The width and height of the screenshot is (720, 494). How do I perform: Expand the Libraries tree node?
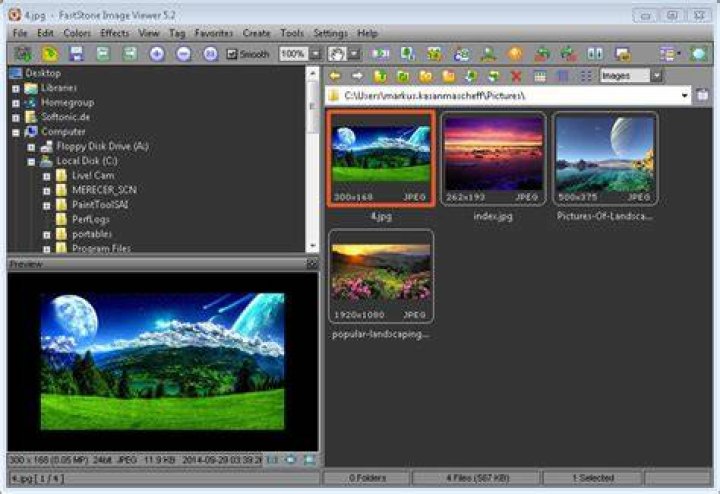click(16, 88)
